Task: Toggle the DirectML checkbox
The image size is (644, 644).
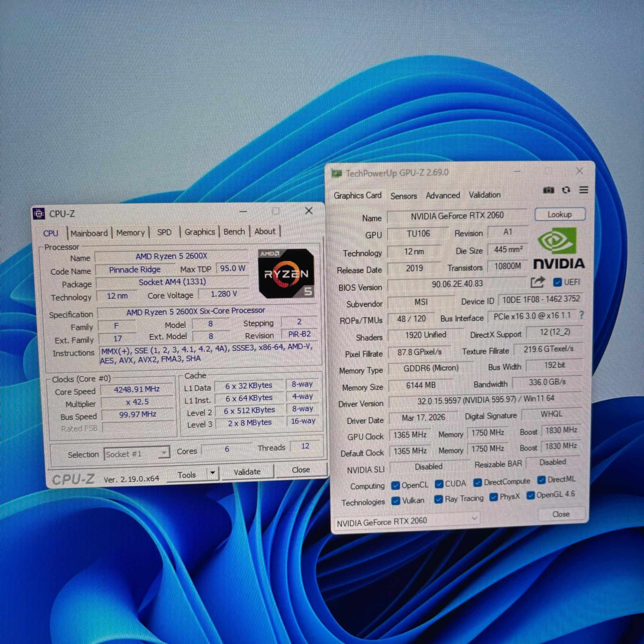Action: 541,480
